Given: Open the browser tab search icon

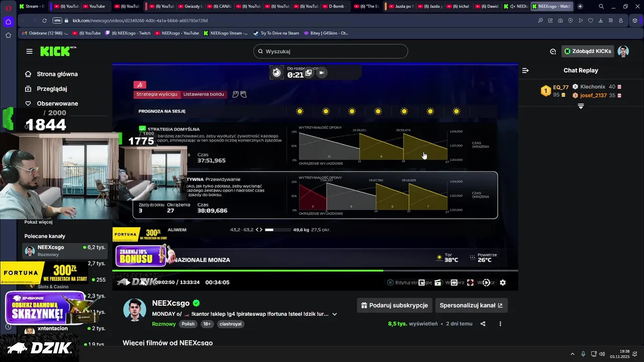Looking at the screenshot, I should click(601, 7).
